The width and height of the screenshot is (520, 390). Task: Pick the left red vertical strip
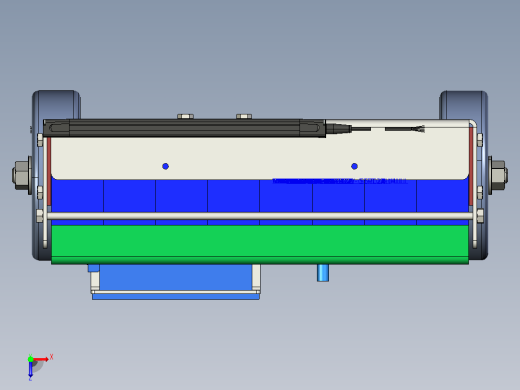(49, 172)
